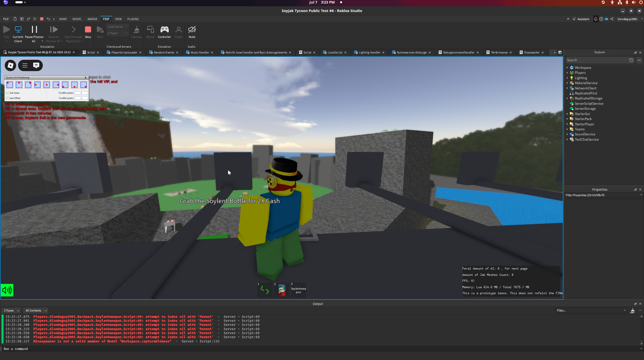This screenshot has height=360, width=644.
Task: Open the Local Server dropdown
Action: (117, 27)
